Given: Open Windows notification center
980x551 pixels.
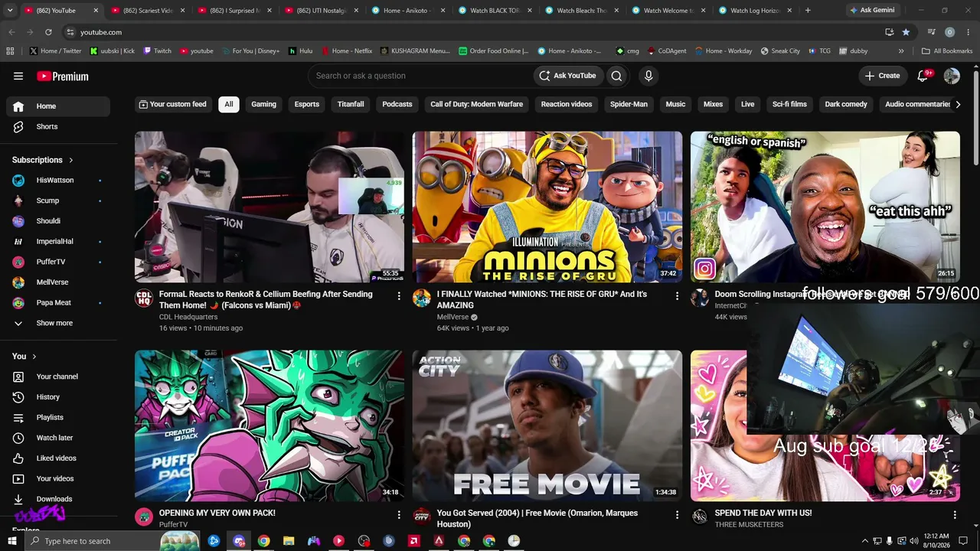Looking at the screenshot, I should pyautogui.click(x=963, y=541).
